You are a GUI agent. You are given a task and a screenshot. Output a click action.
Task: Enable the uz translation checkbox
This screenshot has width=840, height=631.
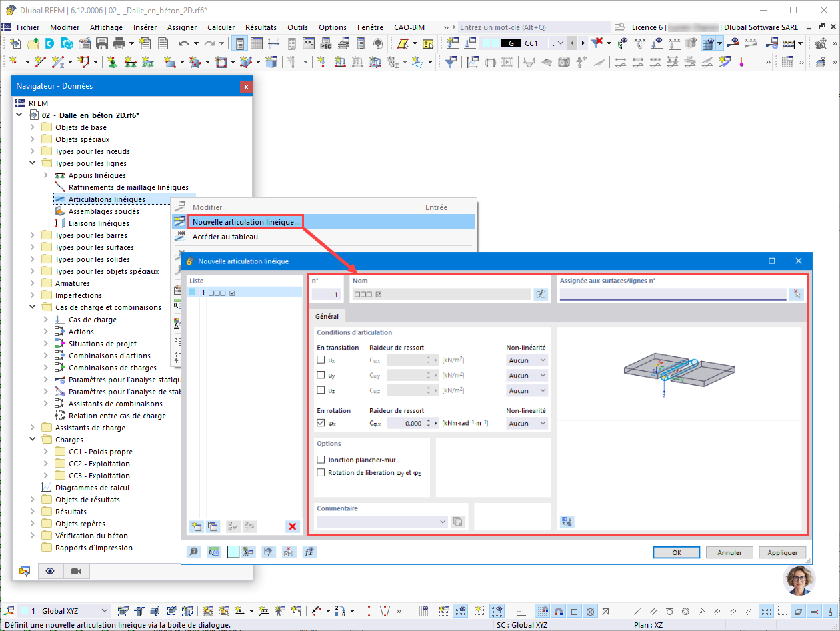point(321,390)
